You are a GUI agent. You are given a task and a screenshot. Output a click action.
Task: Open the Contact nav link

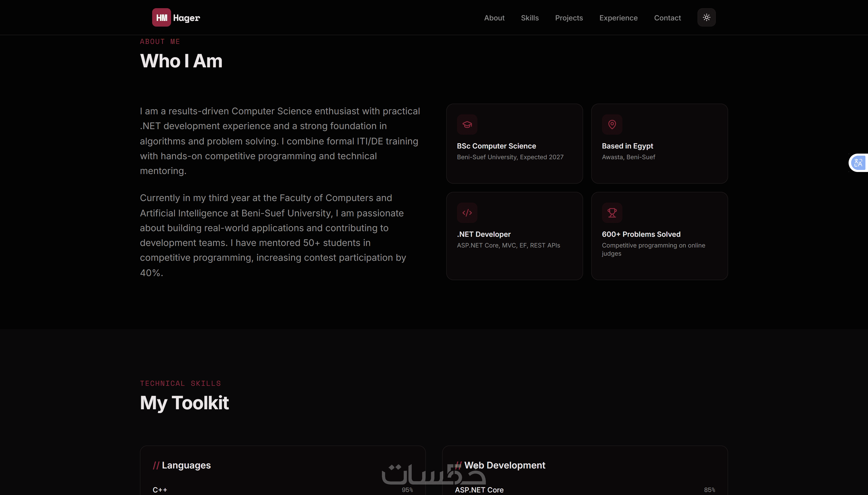point(667,18)
